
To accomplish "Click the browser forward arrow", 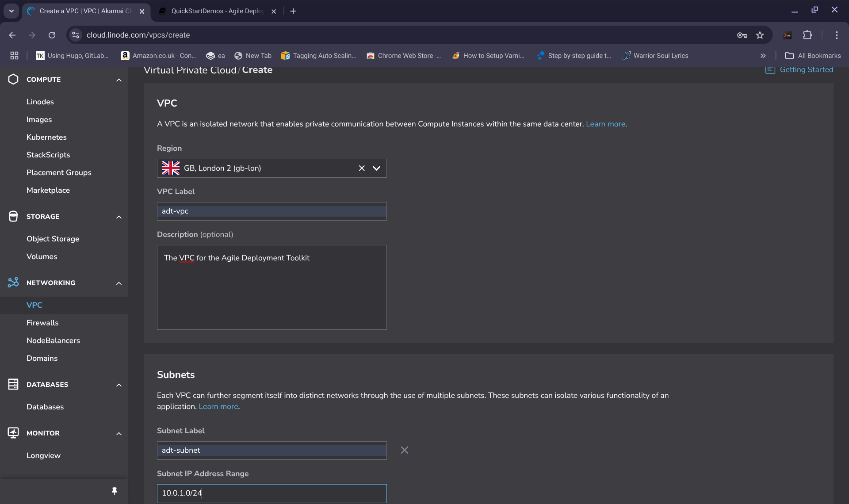I will pyautogui.click(x=32, y=35).
